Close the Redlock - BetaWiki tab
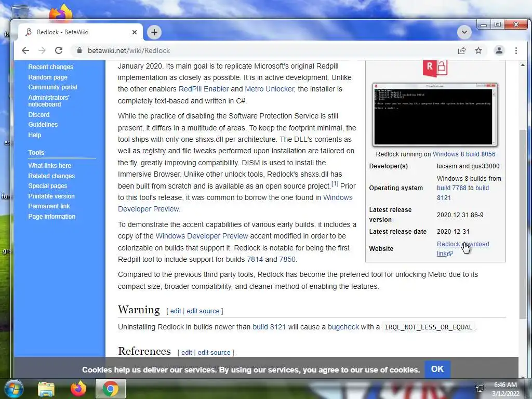This screenshot has width=532, height=399. [135, 32]
